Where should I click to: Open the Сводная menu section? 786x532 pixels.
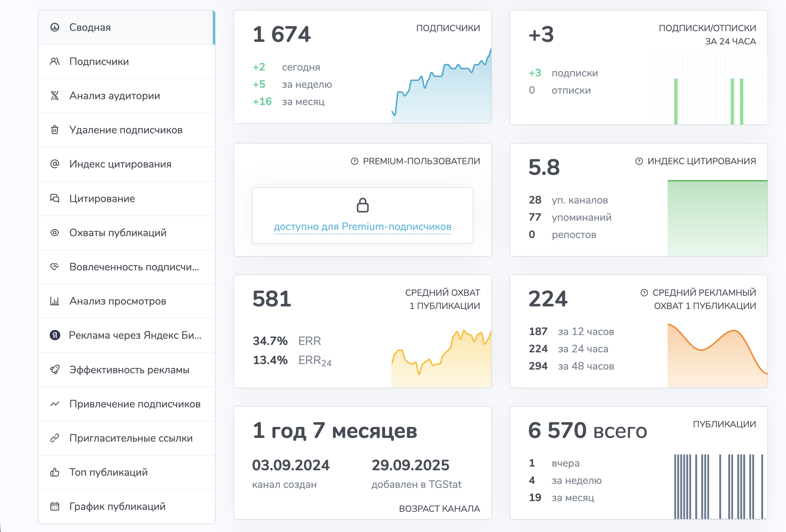(90, 27)
